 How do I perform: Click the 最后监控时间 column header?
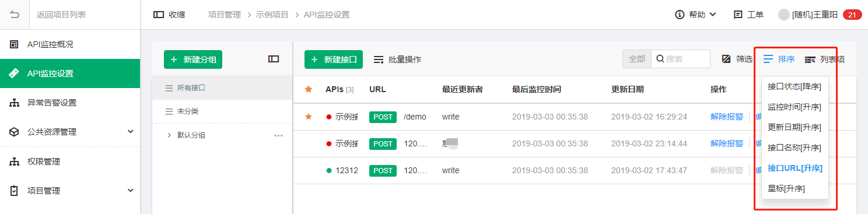pos(536,89)
